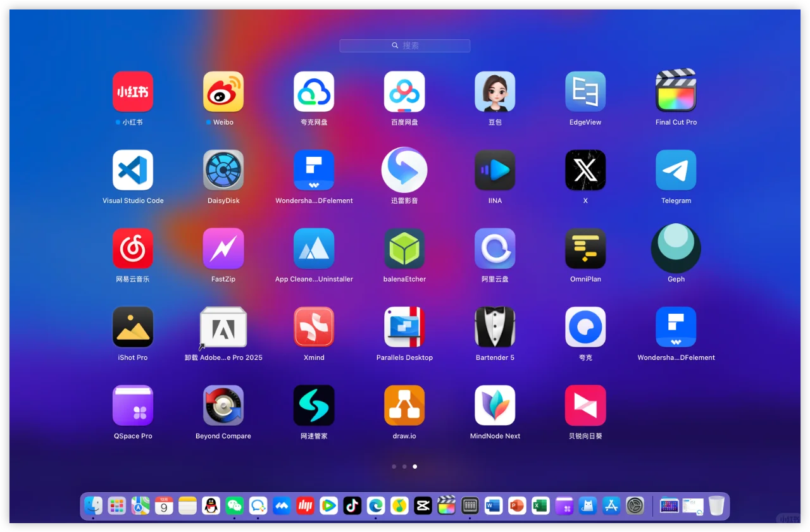Go to the second Launchpad page dot
Image resolution: width=810 pixels, height=532 pixels.
click(x=404, y=467)
